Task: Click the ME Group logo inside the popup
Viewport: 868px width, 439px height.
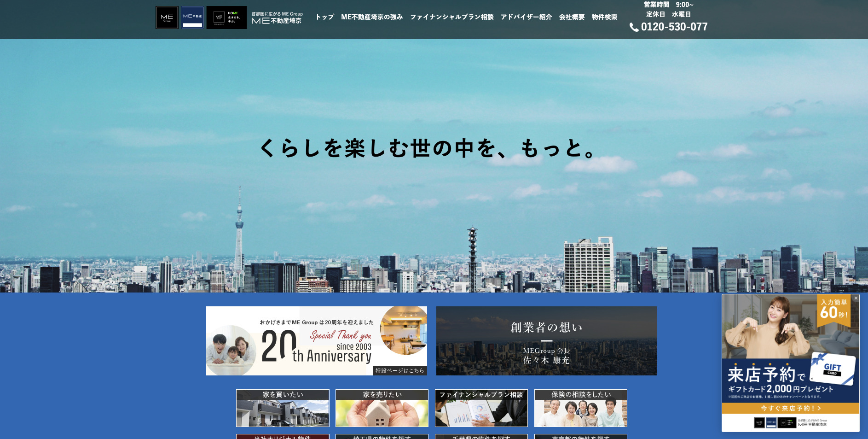Action: [759, 423]
